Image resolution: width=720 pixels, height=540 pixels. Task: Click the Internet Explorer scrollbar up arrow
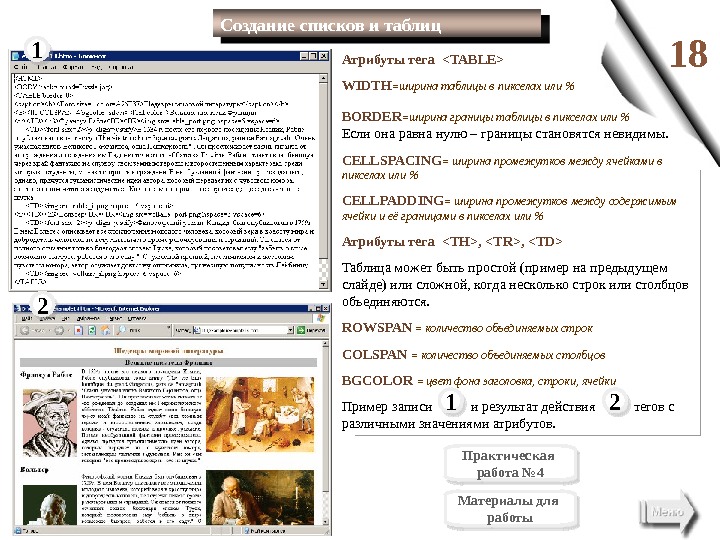326,344
